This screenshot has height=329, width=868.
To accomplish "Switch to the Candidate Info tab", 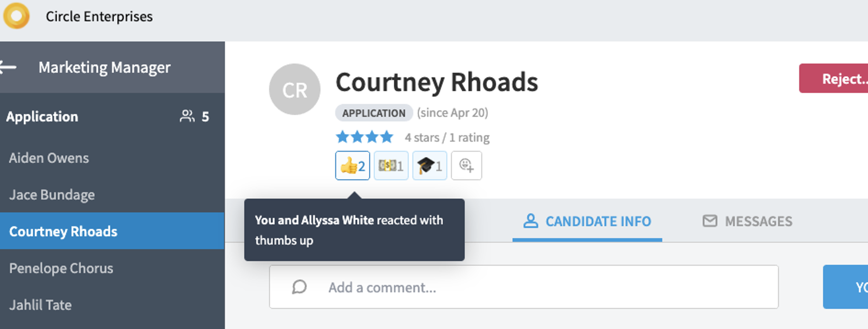I will point(587,221).
